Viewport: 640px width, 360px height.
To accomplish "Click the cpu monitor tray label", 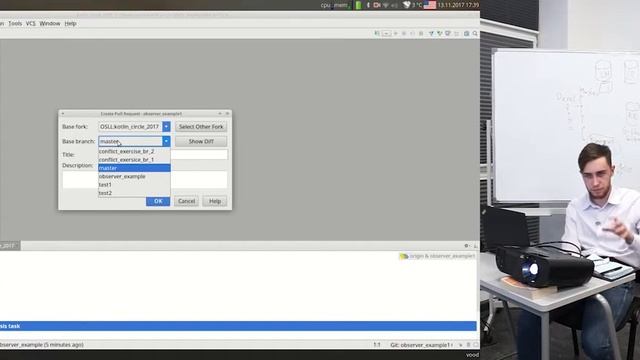I will coord(325,5).
